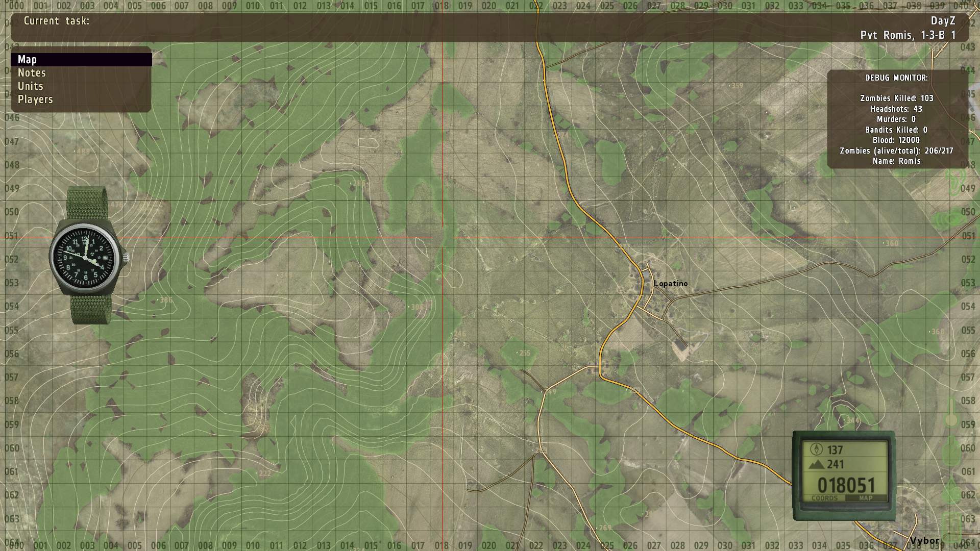Image resolution: width=980 pixels, height=551 pixels.
Task: Click the DEBUG MONITOR heading
Action: click(896, 78)
